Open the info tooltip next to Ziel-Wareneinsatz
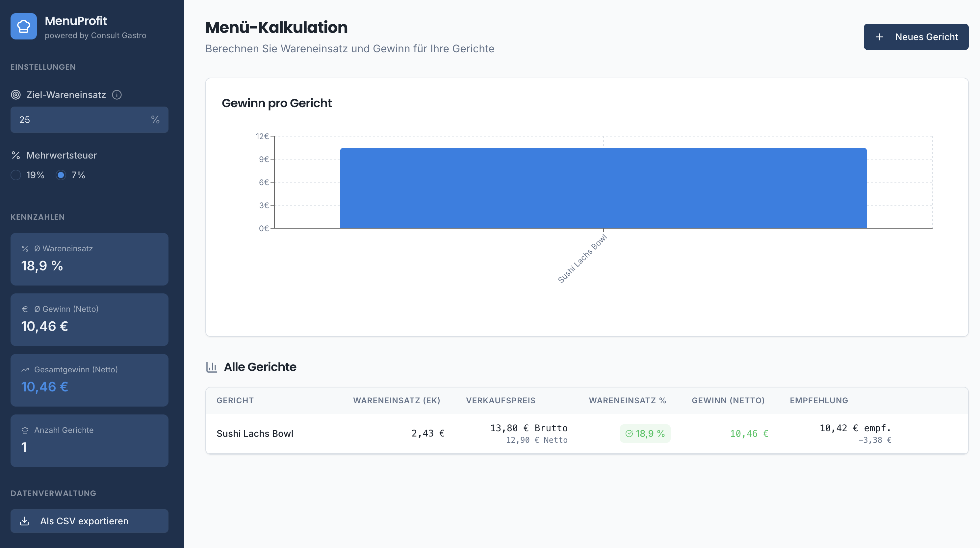The width and height of the screenshot is (980, 548). (117, 95)
